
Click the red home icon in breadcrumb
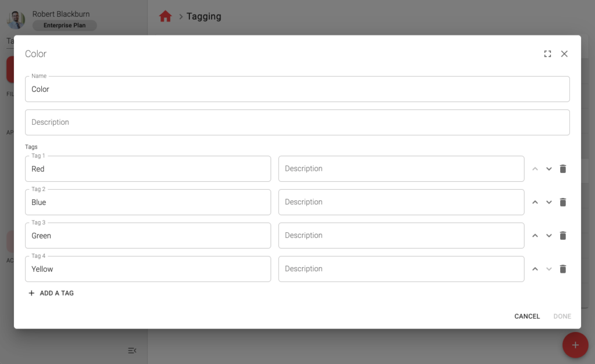point(166,17)
